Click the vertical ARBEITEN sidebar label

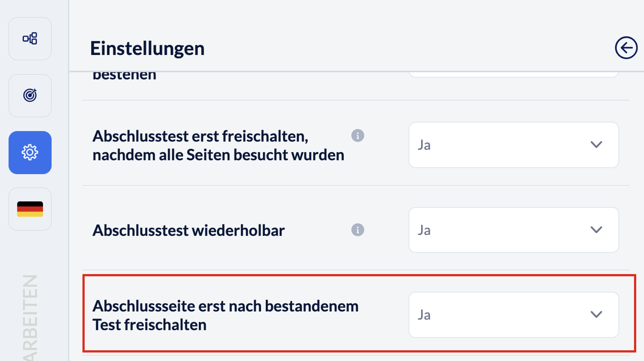30,318
